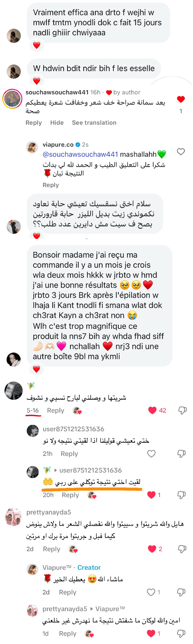Viewport: 193px width, 644px height.
Task: Tap the red heart showing 42 likes
Action: click(152, 410)
